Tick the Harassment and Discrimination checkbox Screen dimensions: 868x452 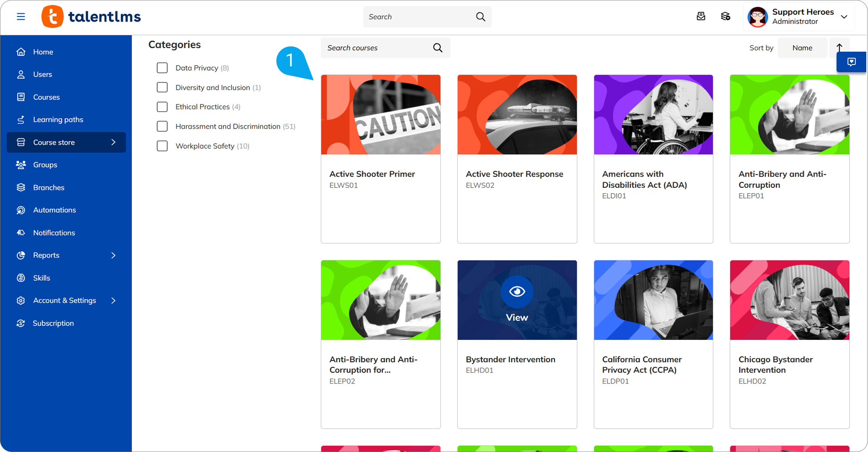pyautogui.click(x=162, y=126)
